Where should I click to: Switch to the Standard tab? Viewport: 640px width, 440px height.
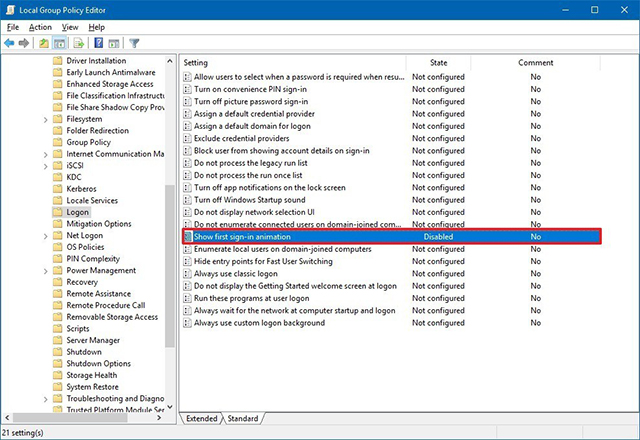click(243, 418)
